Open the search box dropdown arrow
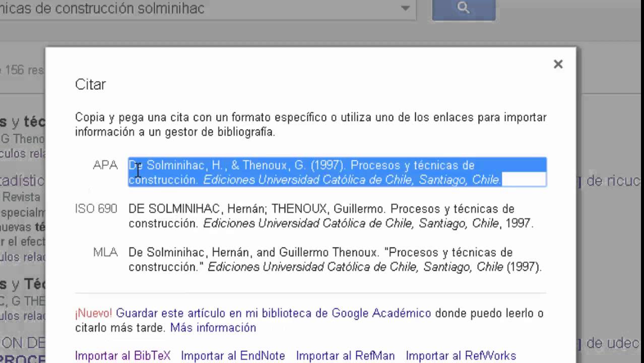Screen dimensions: 644x363 (x=405, y=8)
